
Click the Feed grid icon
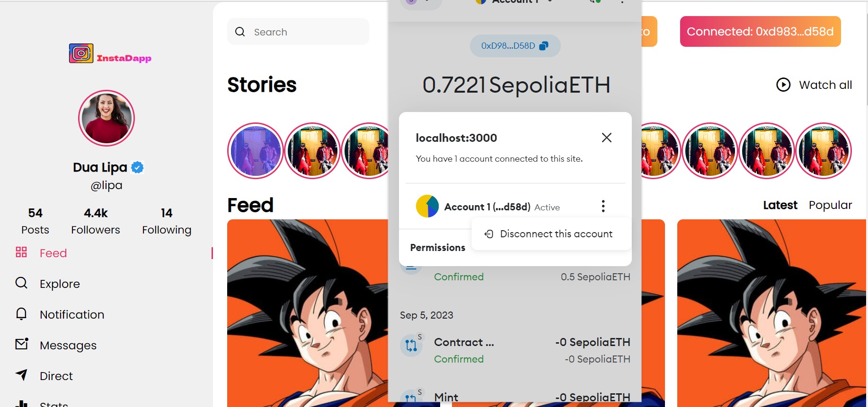tap(21, 252)
